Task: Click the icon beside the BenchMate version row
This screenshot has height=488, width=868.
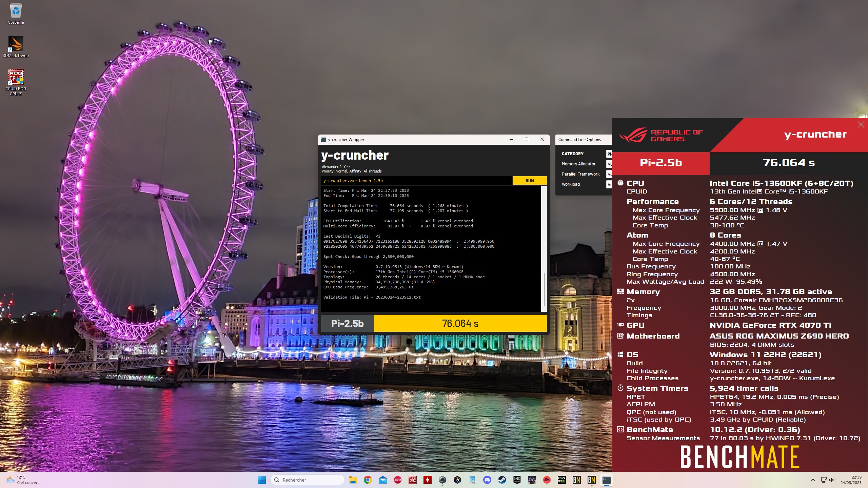Action: click(620, 429)
